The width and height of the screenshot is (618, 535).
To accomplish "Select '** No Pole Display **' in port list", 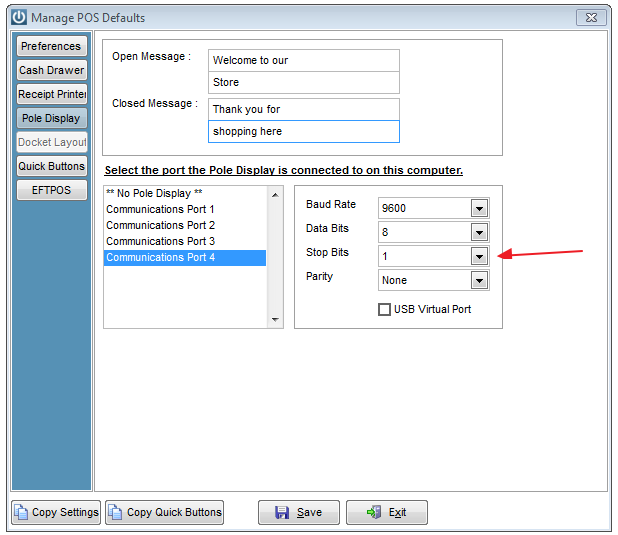I will 185,194.
